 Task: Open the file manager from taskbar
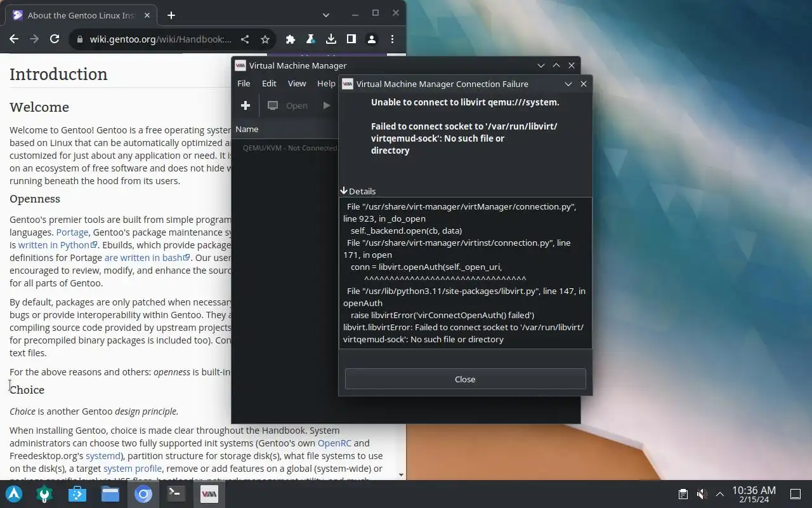(x=110, y=494)
